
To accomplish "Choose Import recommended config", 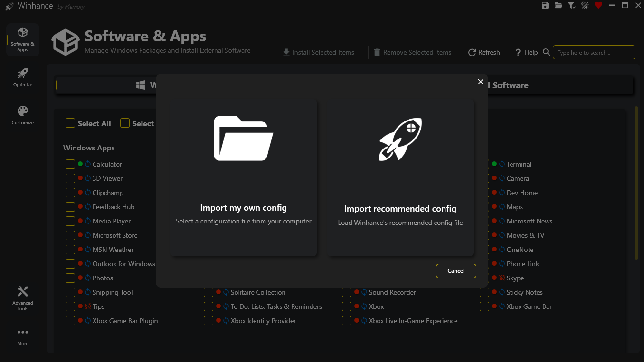I will click(x=400, y=178).
